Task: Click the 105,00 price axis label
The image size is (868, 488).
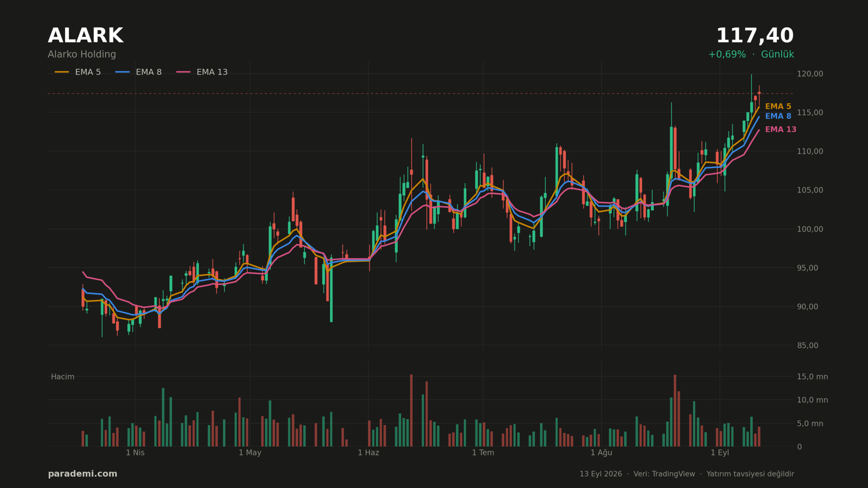Action: (x=810, y=190)
